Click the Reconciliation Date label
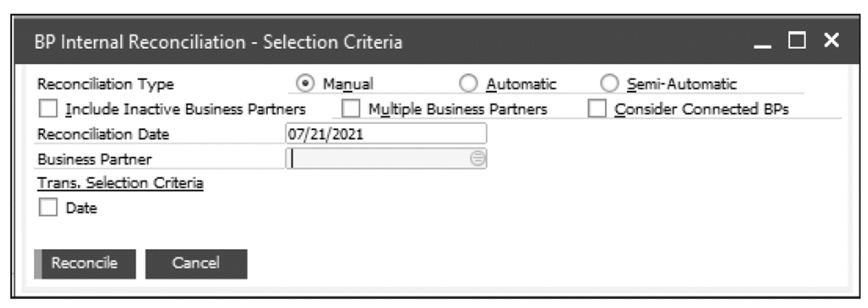This screenshot has height=308, width=868. point(103,134)
